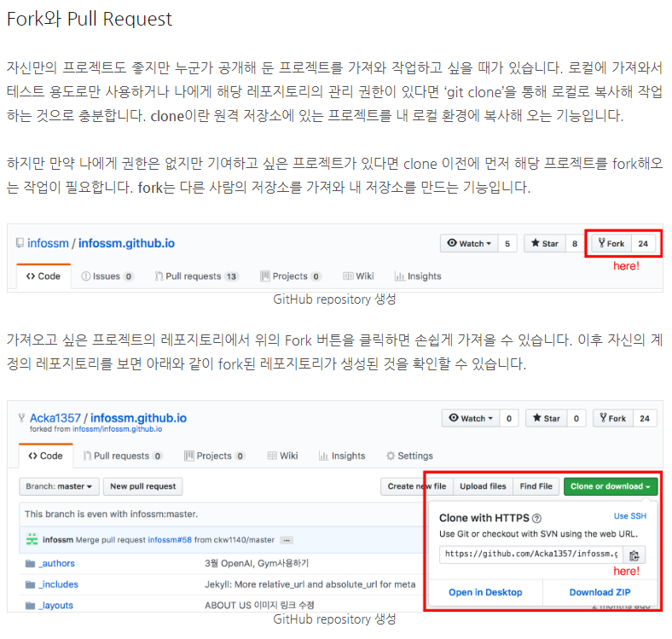Click the fork count 24 in the infossm repo header
The image size is (672, 639).
tap(643, 244)
